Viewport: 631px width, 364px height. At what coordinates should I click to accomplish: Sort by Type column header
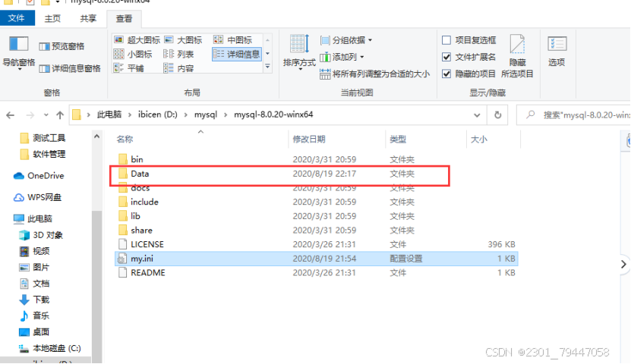426,139
